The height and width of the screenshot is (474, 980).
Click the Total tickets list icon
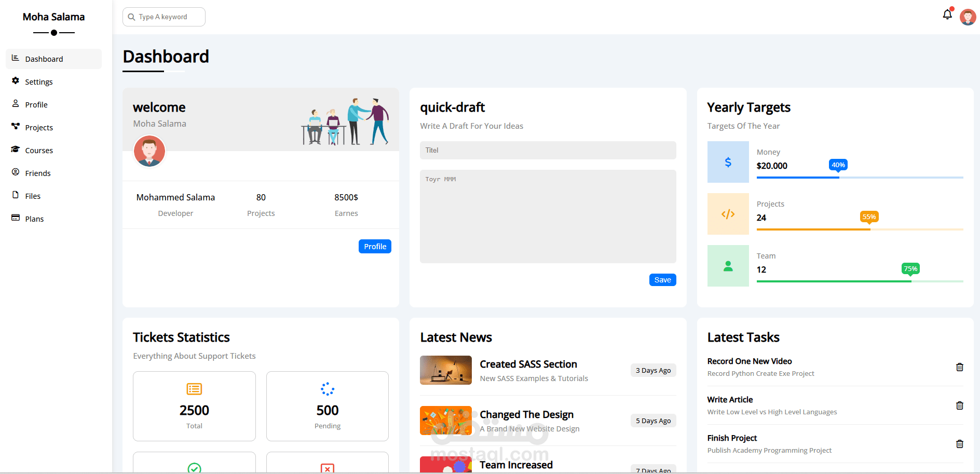pos(194,389)
